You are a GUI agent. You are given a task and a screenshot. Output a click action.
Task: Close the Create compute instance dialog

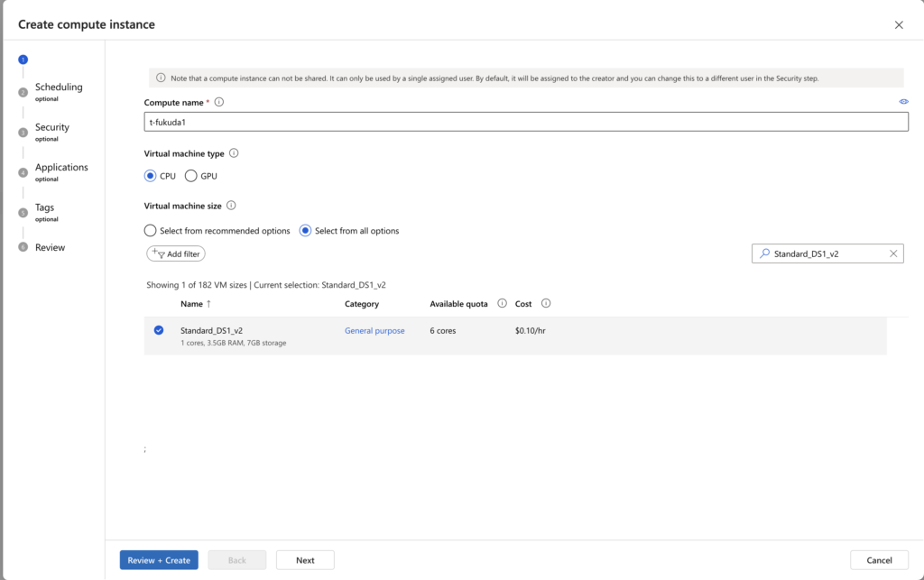click(899, 25)
